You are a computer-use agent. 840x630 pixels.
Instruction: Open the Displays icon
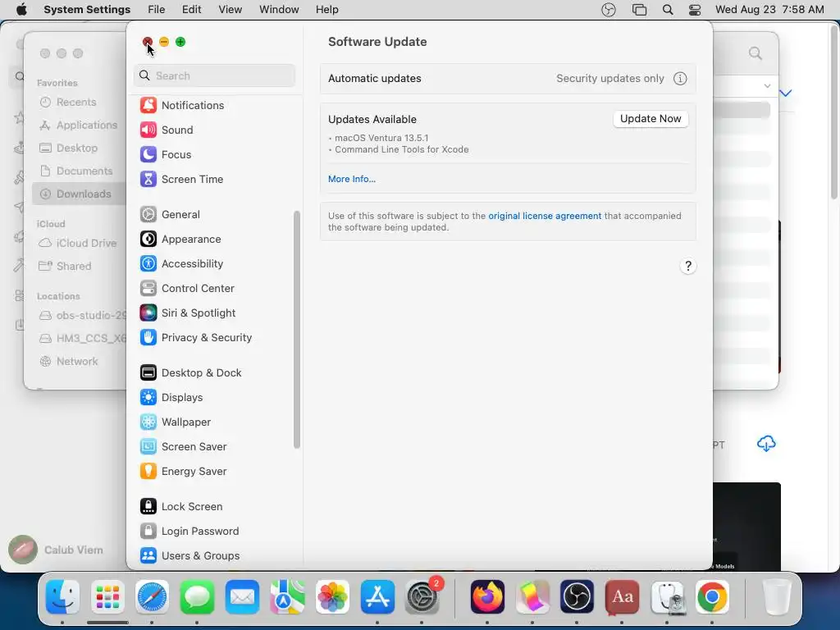pos(148,398)
